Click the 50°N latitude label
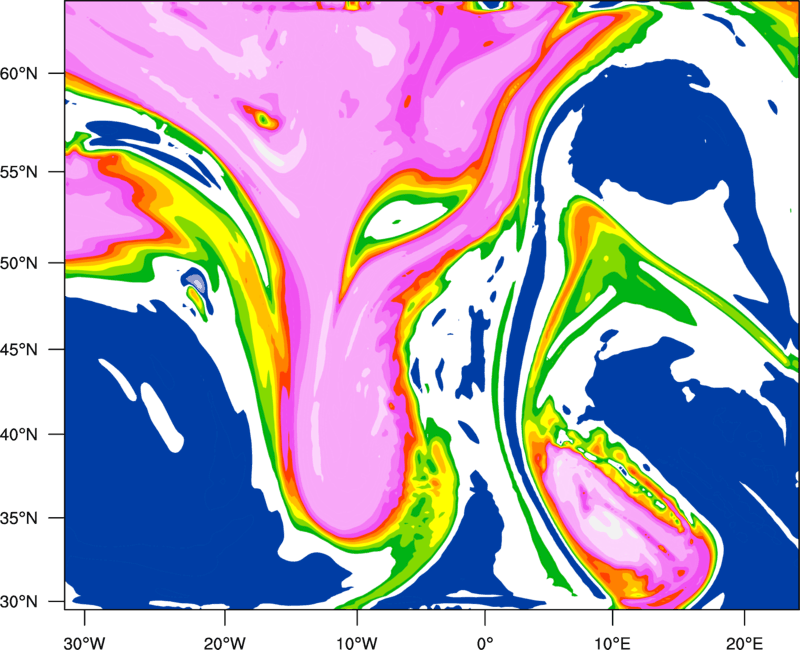 tap(19, 263)
